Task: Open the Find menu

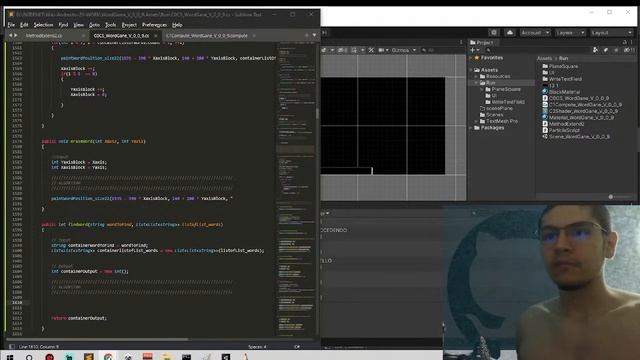Action: point(63,25)
